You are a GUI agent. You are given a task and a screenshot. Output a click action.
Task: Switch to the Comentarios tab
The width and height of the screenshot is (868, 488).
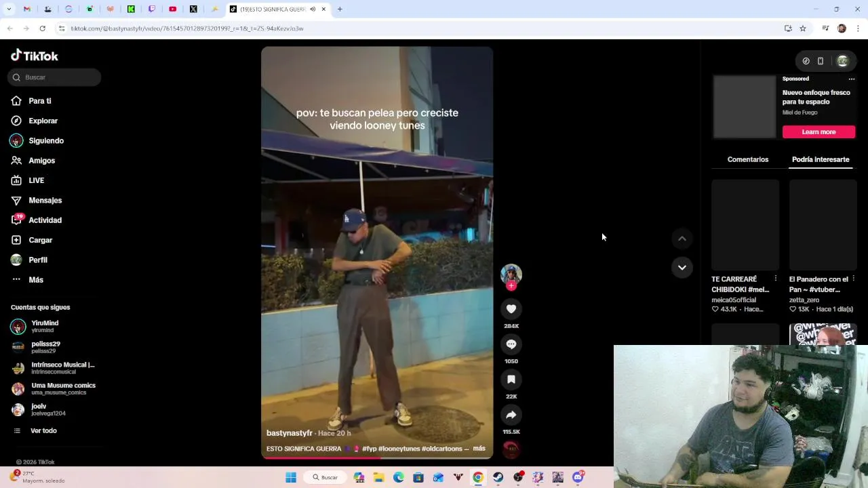pos(748,159)
